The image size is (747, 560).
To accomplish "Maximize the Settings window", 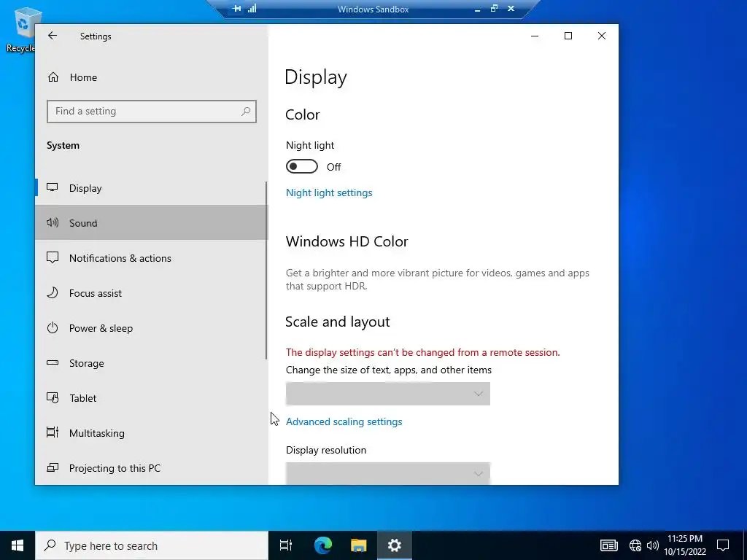I will (568, 36).
